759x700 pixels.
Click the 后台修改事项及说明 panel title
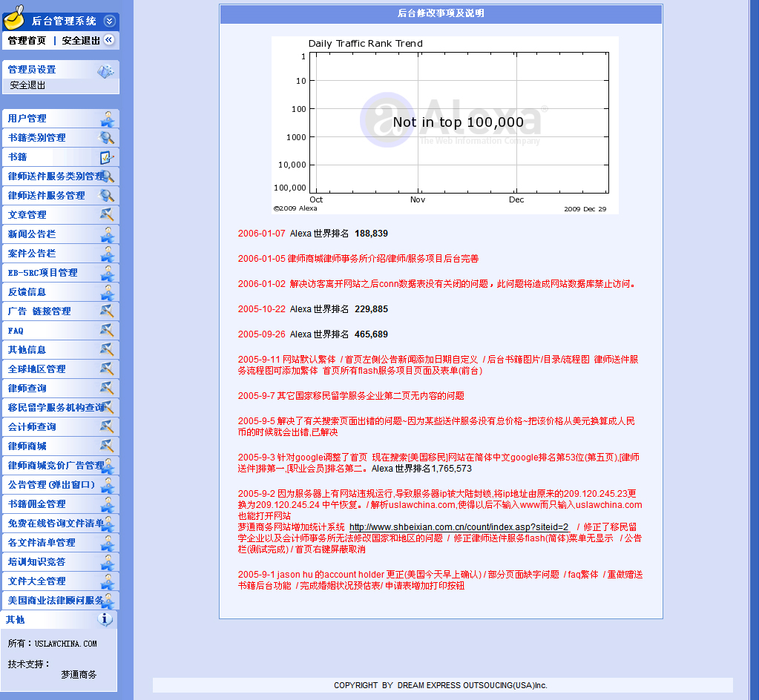click(441, 13)
